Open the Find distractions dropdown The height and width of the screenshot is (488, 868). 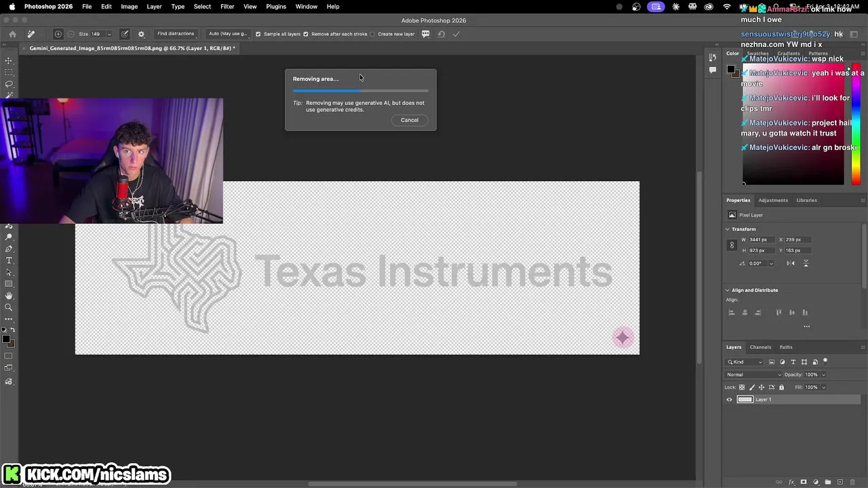176,34
